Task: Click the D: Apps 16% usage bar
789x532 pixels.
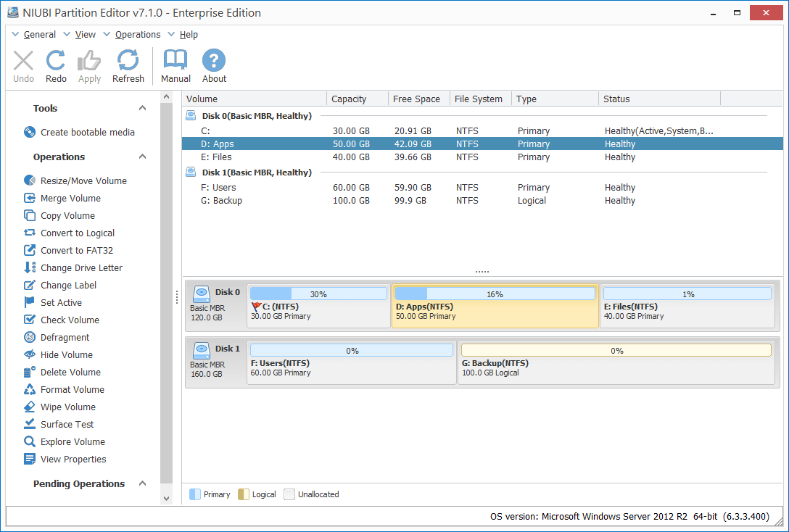Action: [x=495, y=294]
